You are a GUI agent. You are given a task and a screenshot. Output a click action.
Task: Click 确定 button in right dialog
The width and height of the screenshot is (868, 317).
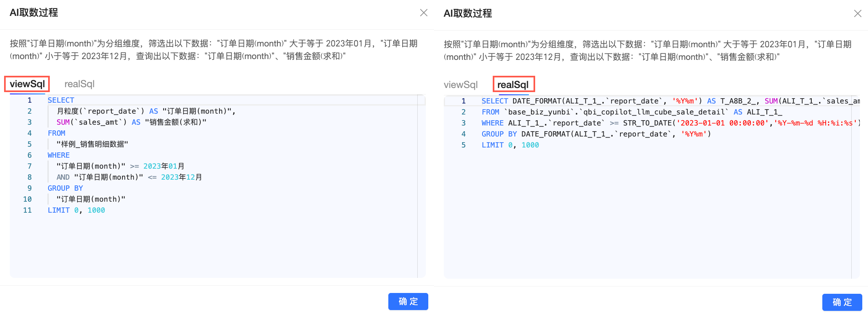pos(842,302)
